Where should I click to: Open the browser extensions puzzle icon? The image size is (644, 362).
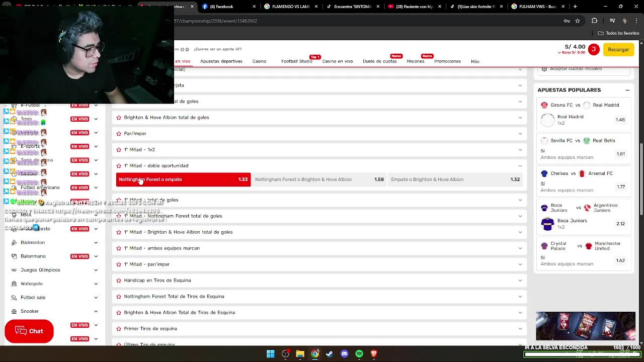coord(595,21)
